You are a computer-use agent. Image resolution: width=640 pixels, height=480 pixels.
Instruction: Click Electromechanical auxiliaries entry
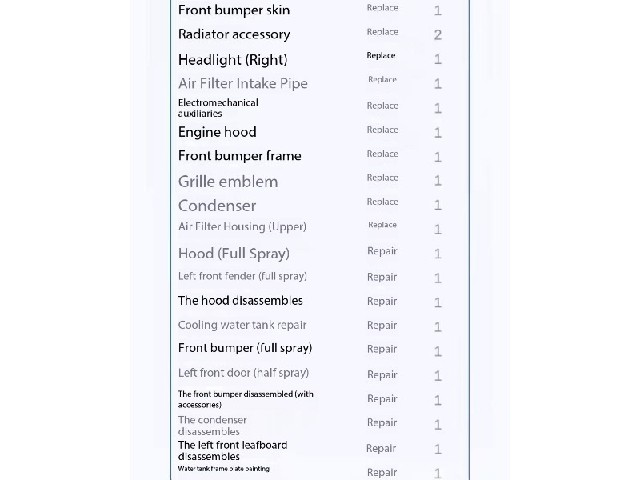218,108
